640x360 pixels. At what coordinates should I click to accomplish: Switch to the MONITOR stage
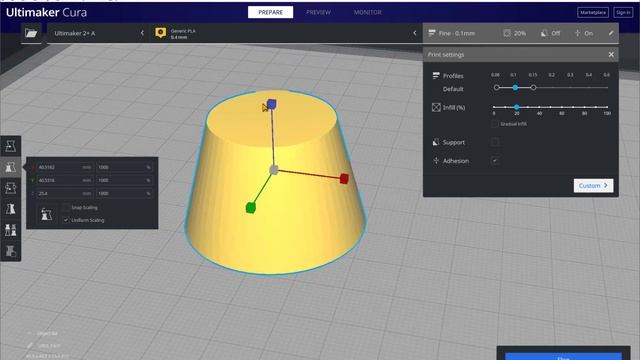[x=368, y=12]
